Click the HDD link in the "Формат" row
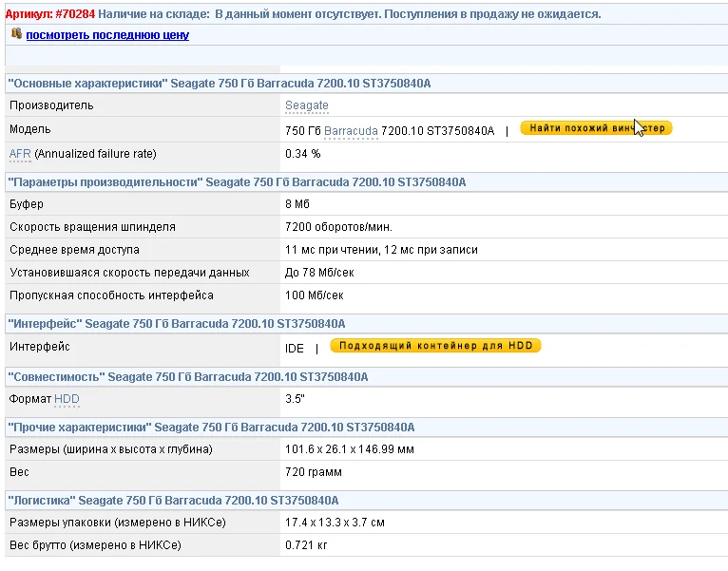 67,399
